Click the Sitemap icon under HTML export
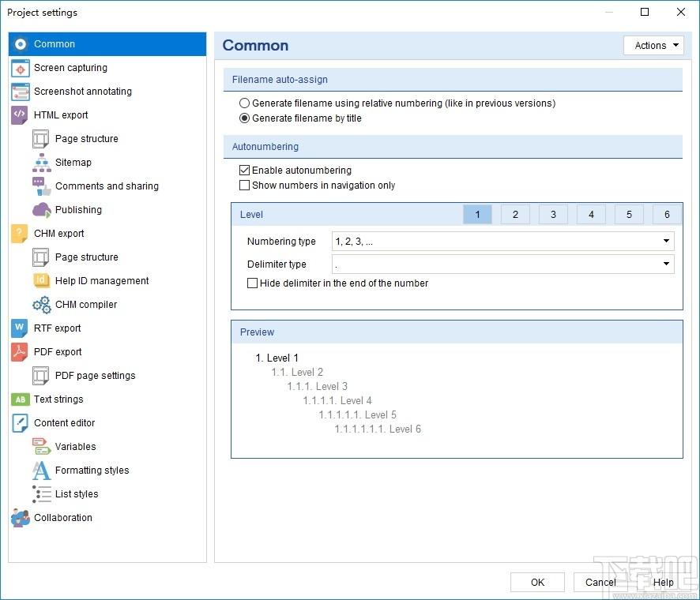Image resolution: width=700 pixels, height=600 pixels. point(42,163)
